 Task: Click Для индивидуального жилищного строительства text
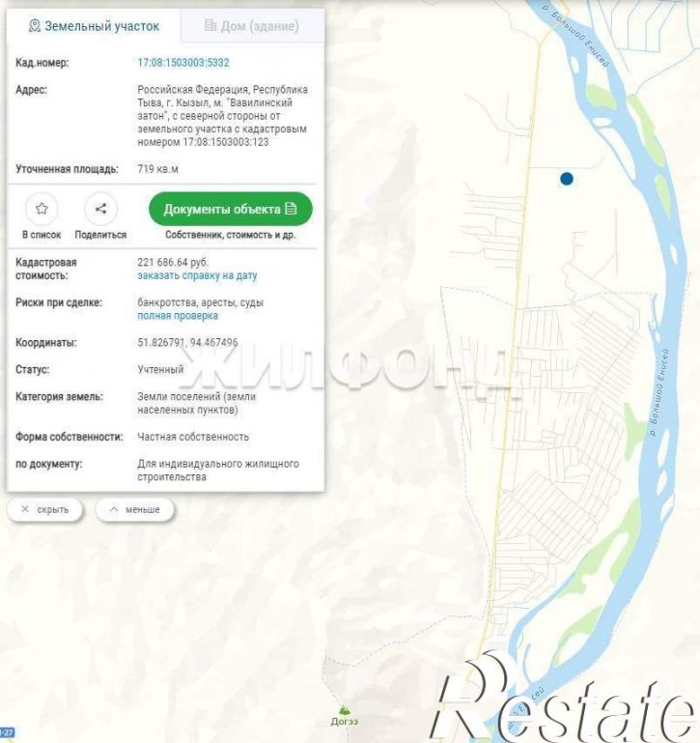[x=218, y=471]
